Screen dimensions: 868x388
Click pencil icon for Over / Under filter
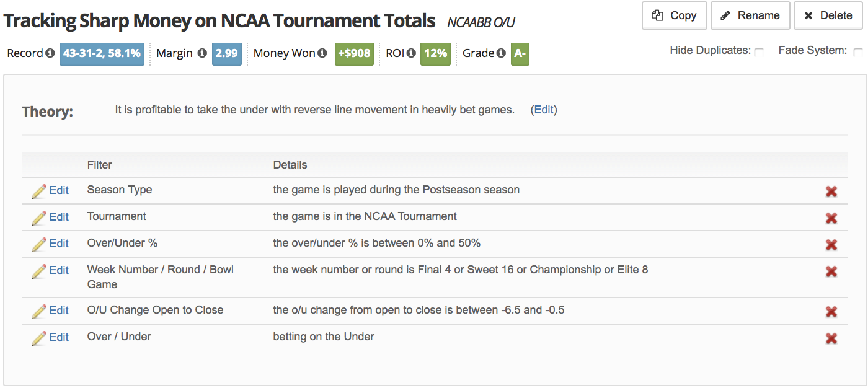click(x=39, y=338)
